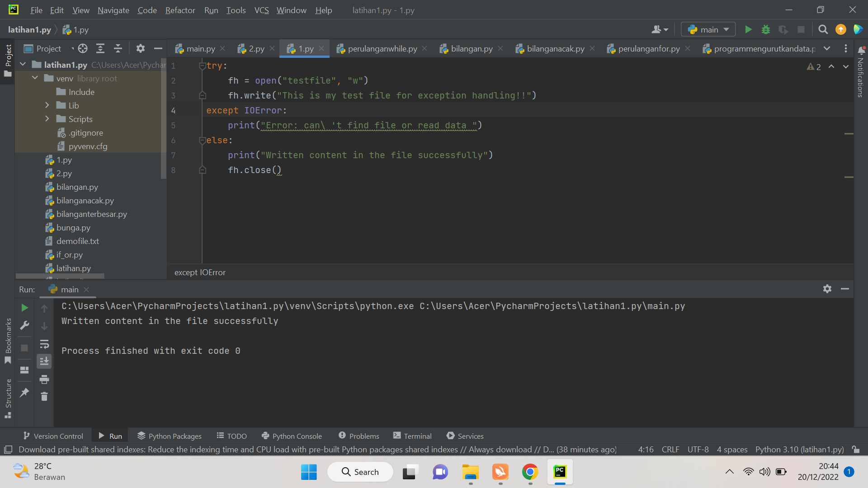The height and width of the screenshot is (488, 868).
Task: Open the main run configuration dropdown
Action: [708, 30]
